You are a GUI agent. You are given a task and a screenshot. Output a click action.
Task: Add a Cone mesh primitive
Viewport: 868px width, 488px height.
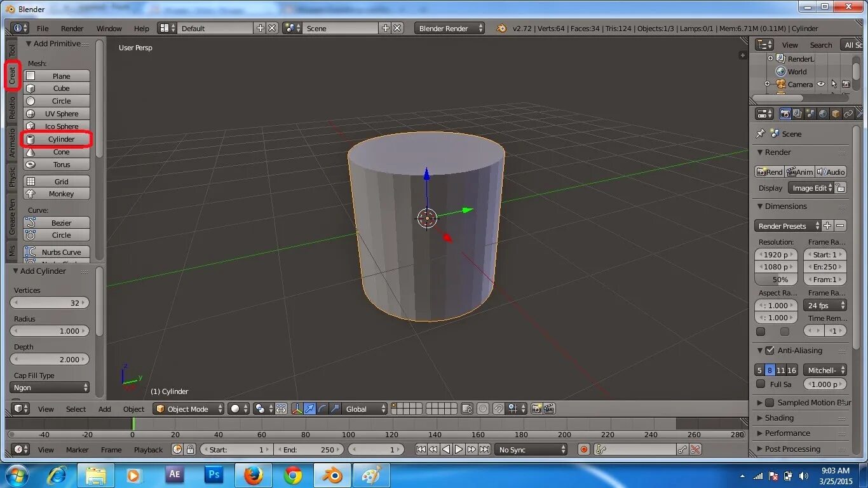[57, 152]
